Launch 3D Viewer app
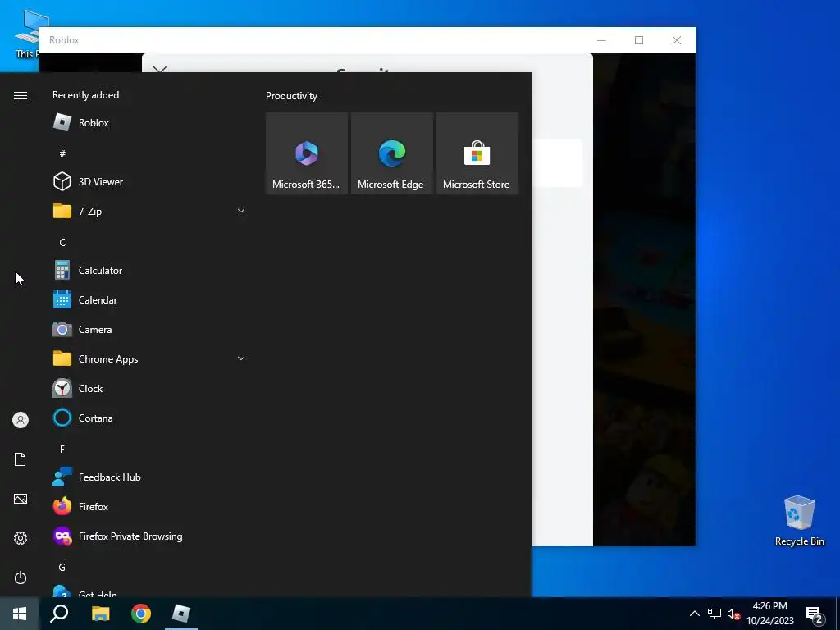This screenshot has height=630, width=840. tap(149, 181)
